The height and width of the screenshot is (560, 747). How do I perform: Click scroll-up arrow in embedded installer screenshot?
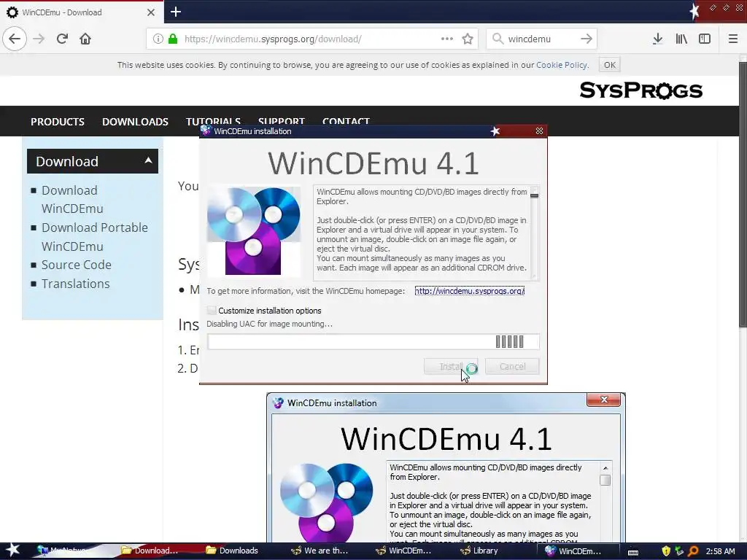click(x=605, y=468)
